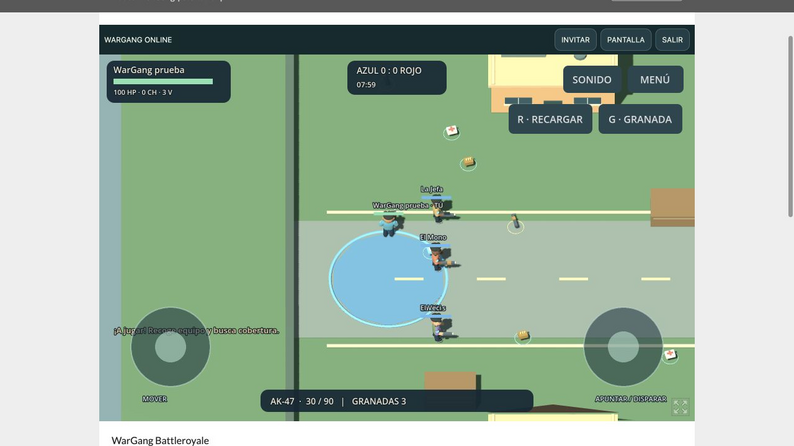Toggle the SONIDO button
This screenshot has height=446, width=794.
591,79
